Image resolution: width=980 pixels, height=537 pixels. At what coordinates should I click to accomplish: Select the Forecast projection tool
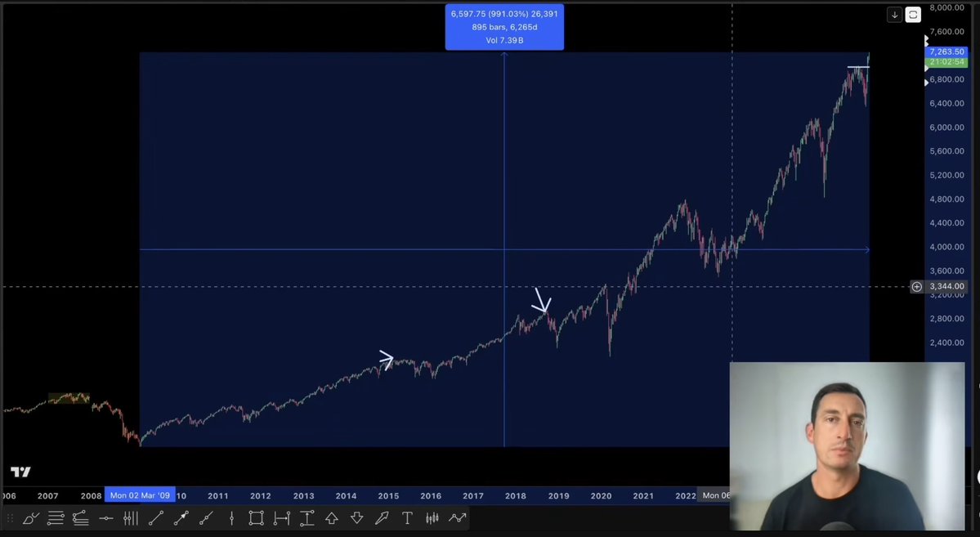pyautogui.click(x=458, y=518)
